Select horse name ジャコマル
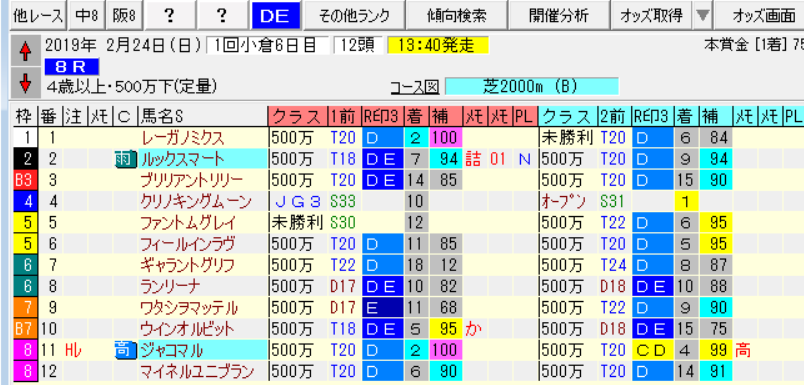The width and height of the screenshot is (804, 385). (x=172, y=351)
